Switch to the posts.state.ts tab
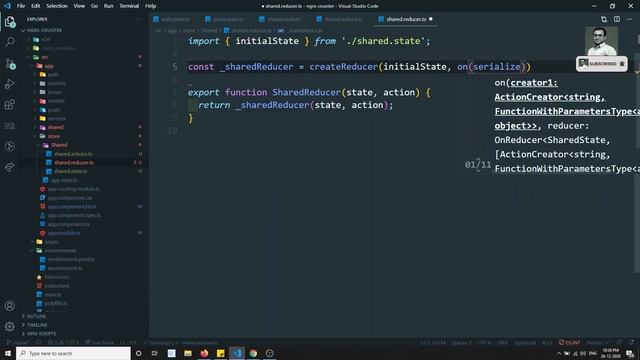 (224, 19)
